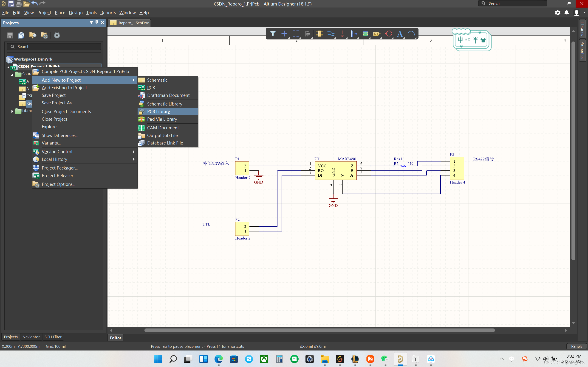The height and width of the screenshot is (367, 588).
Task: Select the Add Component icon
Action: (x=318, y=34)
